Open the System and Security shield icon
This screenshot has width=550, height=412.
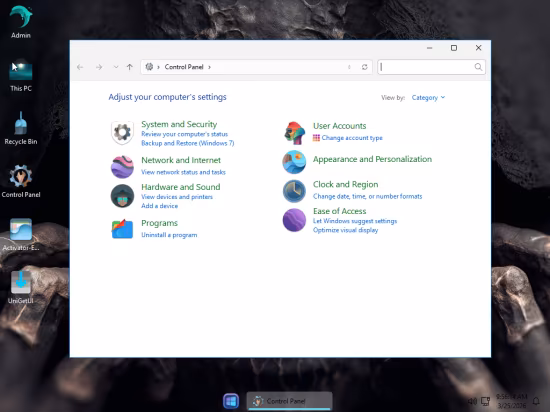pyautogui.click(x=122, y=133)
